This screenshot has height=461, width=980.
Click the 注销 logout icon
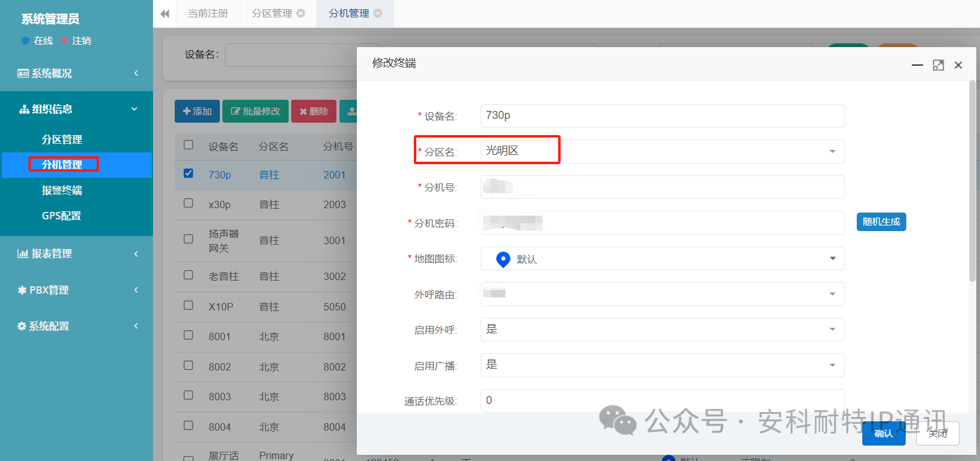[x=63, y=41]
